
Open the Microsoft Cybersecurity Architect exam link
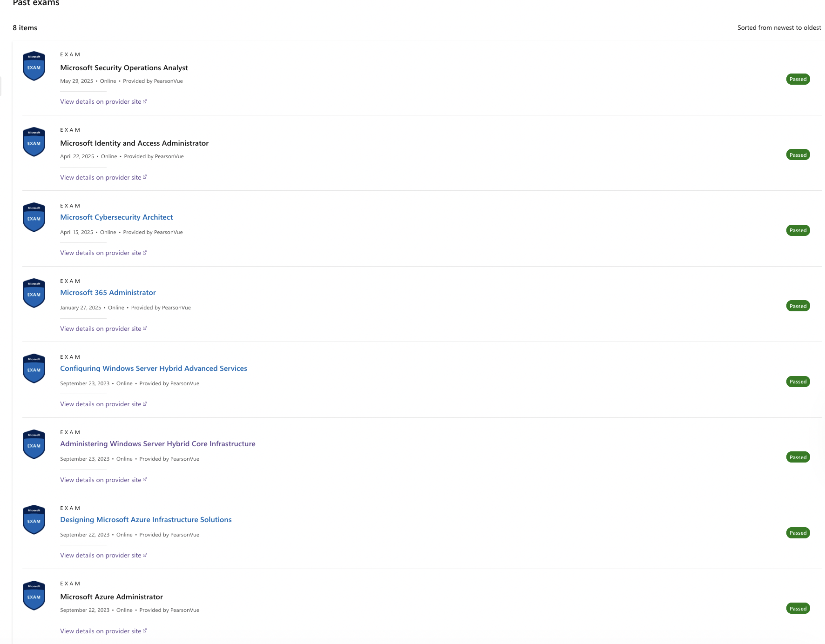tap(116, 217)
